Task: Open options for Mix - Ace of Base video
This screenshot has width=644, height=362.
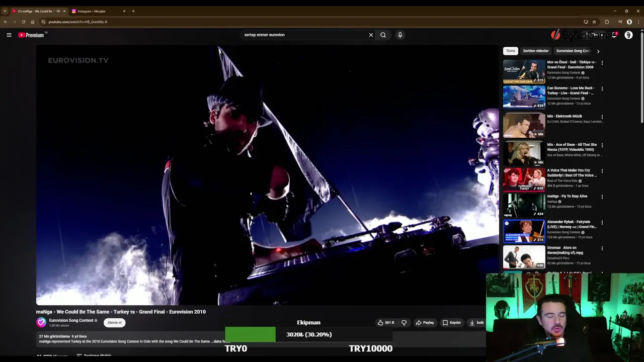Action: point(602,145)
